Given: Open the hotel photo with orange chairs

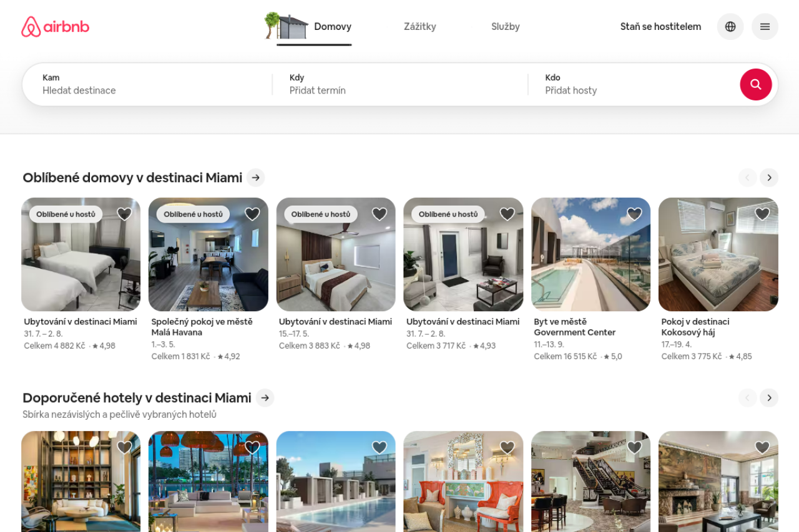Looking at the screenshot, I should tap(463, 481).
